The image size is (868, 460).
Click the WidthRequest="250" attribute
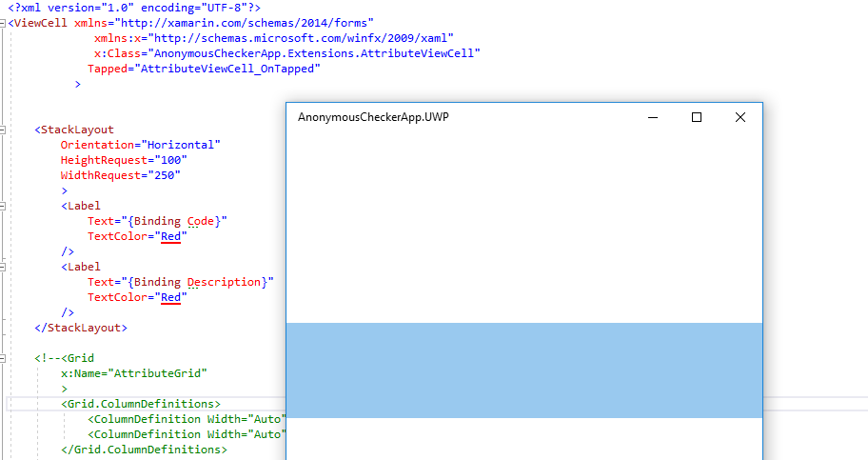pyautogui.click(x=121, y=175)
